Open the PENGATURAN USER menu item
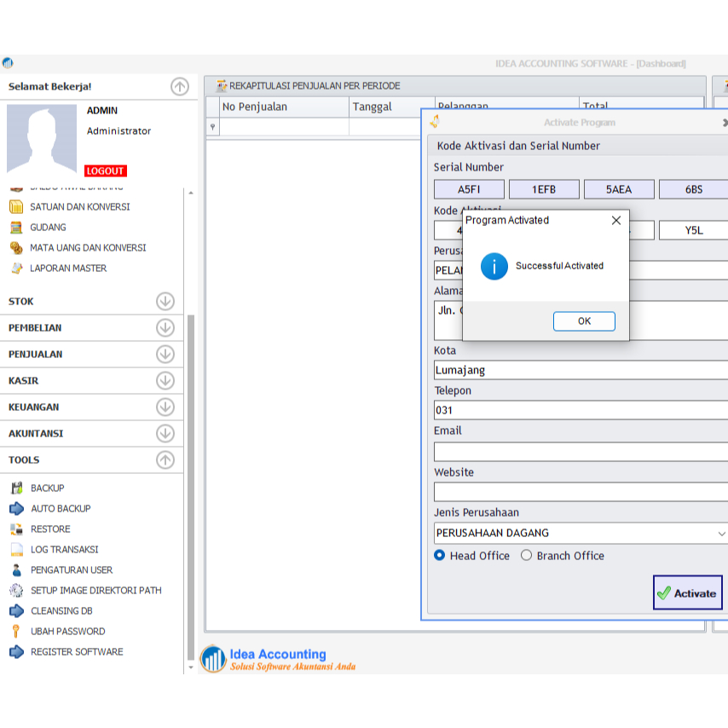 pyautogui.click(x=72, y=569)
